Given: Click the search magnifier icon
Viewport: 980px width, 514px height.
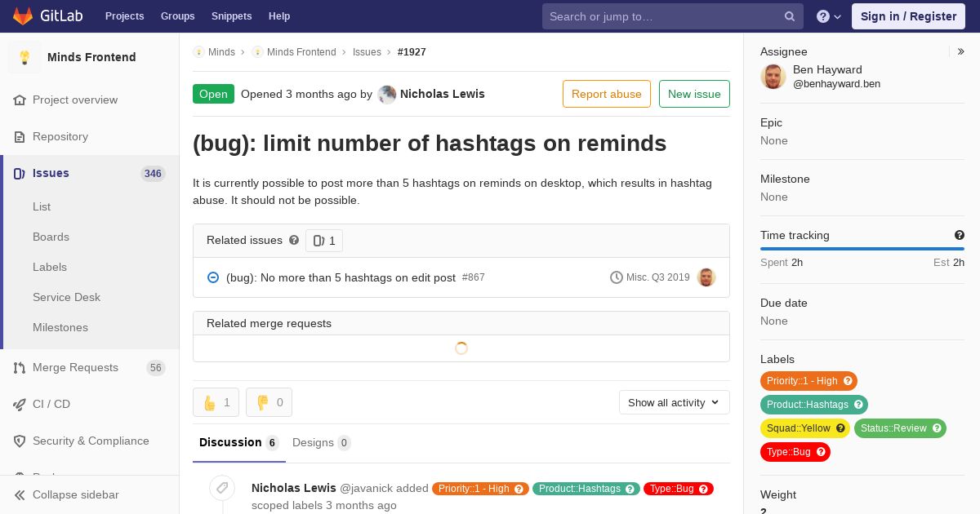Looking at the screenshot, I should pos(790,16).
